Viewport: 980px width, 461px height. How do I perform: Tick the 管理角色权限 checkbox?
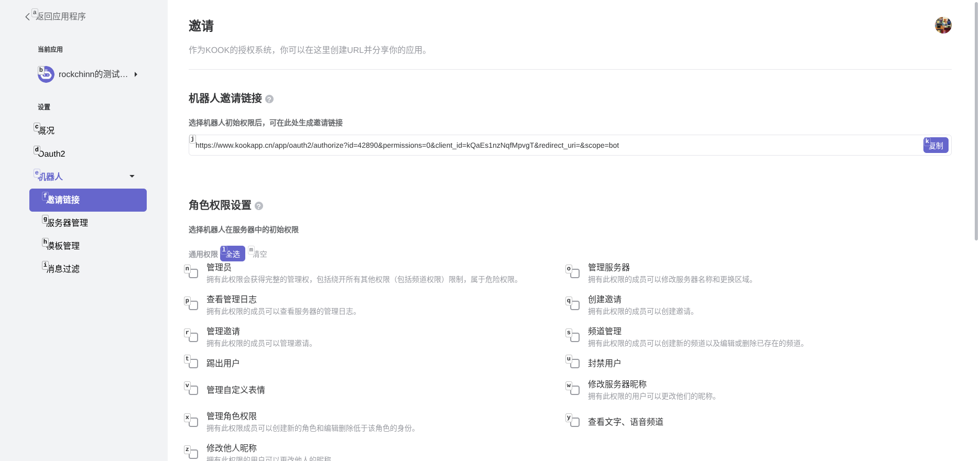coord(193,422)
